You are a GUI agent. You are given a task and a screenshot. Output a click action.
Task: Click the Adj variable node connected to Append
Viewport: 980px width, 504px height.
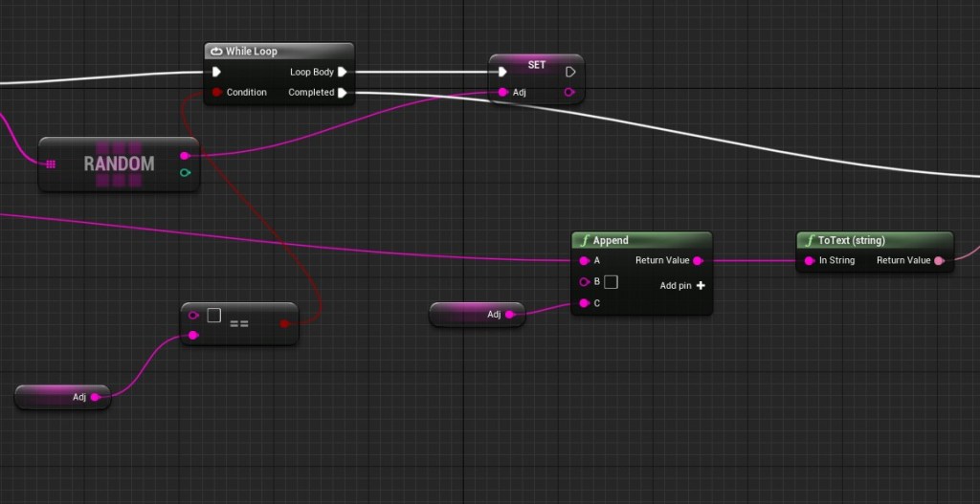[476, 314]
